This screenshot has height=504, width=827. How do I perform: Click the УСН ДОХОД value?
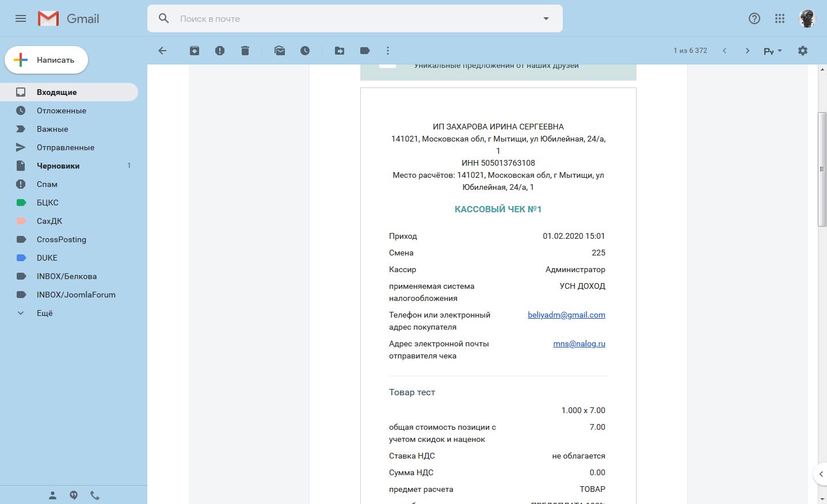pyautogui.click(x=582, y=286)
